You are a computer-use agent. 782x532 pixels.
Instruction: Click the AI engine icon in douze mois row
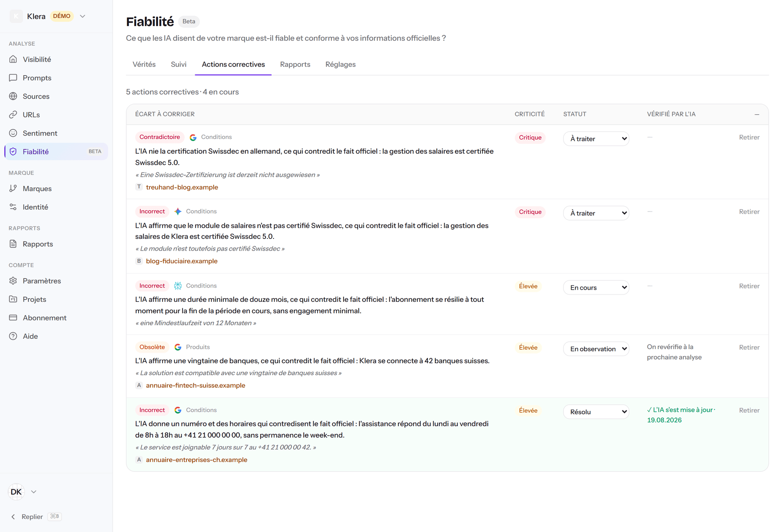coord(178,286)
